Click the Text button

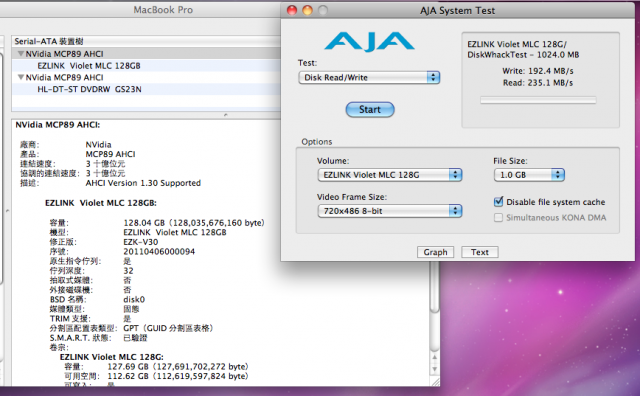480,252
